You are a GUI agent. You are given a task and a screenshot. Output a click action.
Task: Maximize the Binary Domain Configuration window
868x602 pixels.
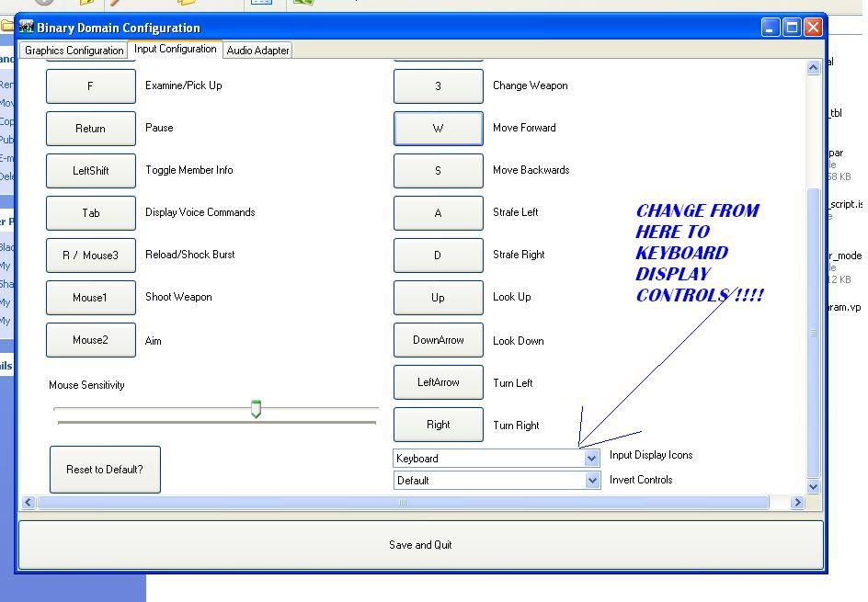(792, 27)
